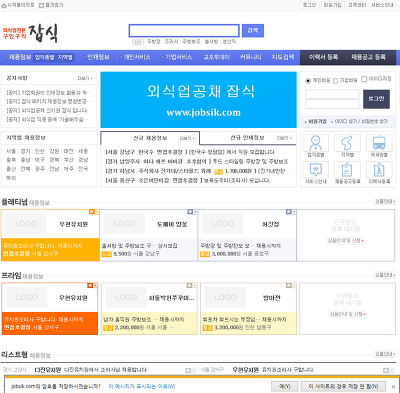The image size is (400, 393).
Task: Select the 홀서빙 suggested keyword
Action: [211, 42]
